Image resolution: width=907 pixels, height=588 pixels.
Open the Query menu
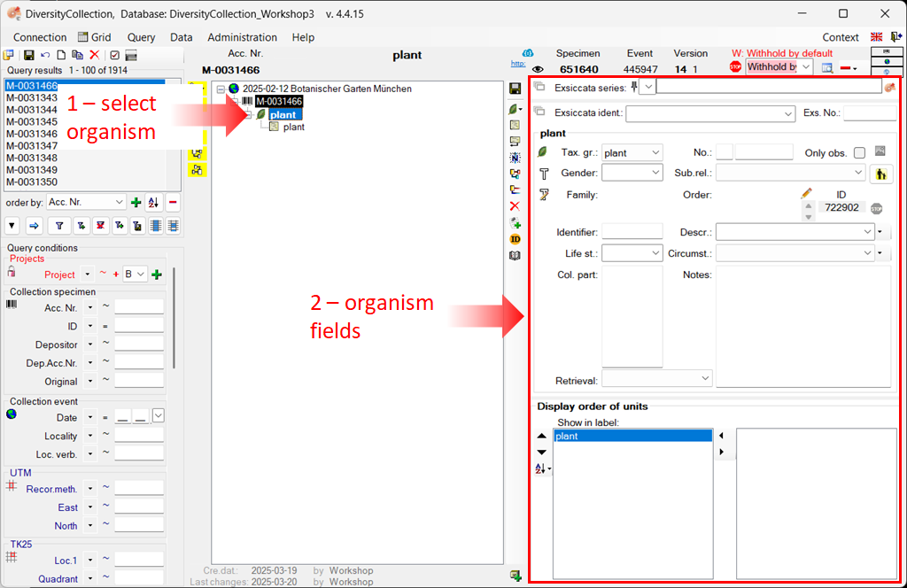click(x=141, y=37)
